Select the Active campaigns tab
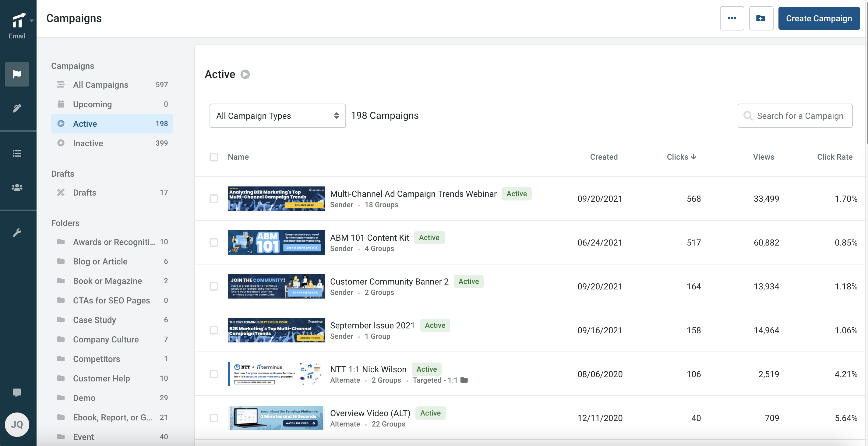The image size is (868, 446). coord(85,123)
